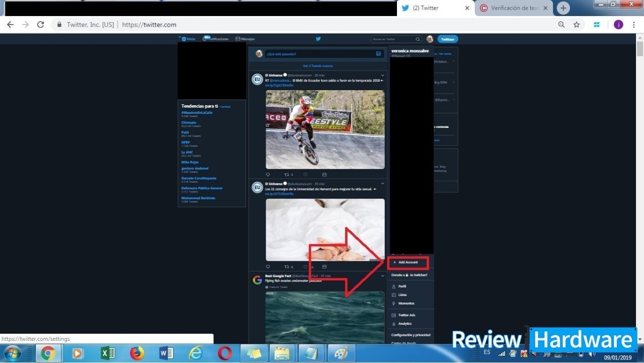Open Best Google Fact avatar
Screen dimensions: 644x363
coord(258,280)
